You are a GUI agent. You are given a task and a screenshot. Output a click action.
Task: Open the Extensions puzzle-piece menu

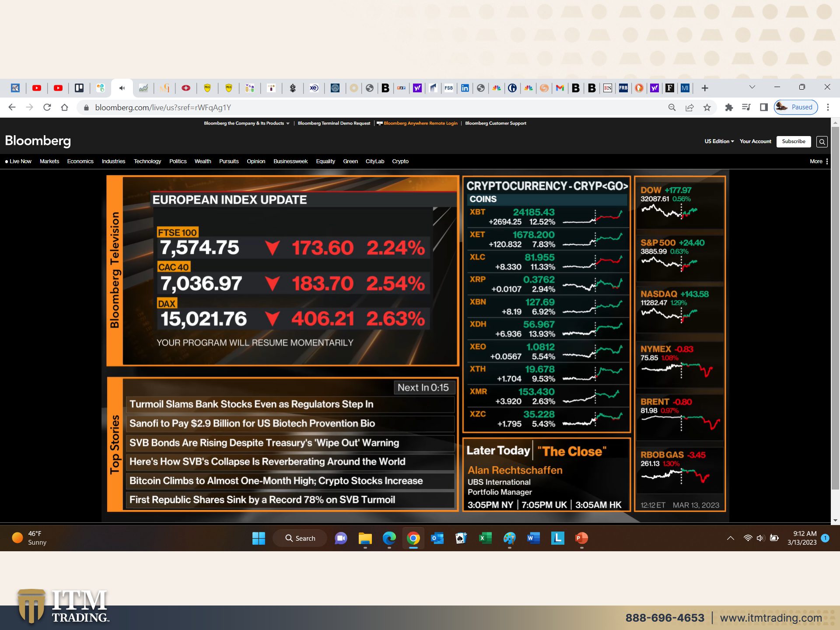point(729,107)
